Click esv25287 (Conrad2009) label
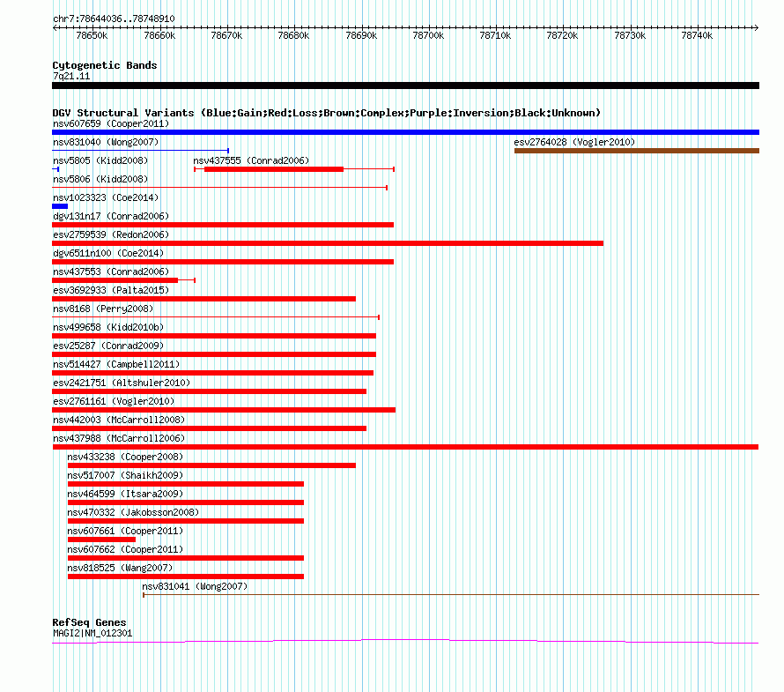Image resolution: width=784 pixels, height=692 pixels. pos(108,346)
